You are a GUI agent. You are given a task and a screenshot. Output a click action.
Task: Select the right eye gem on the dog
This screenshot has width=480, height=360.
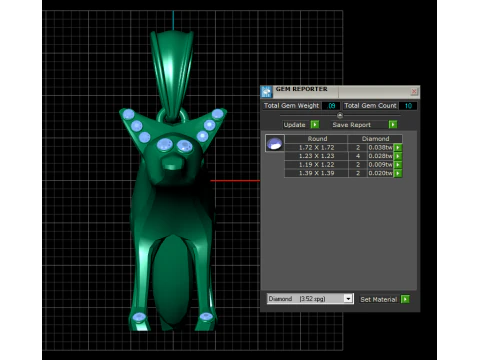[185, 146]
